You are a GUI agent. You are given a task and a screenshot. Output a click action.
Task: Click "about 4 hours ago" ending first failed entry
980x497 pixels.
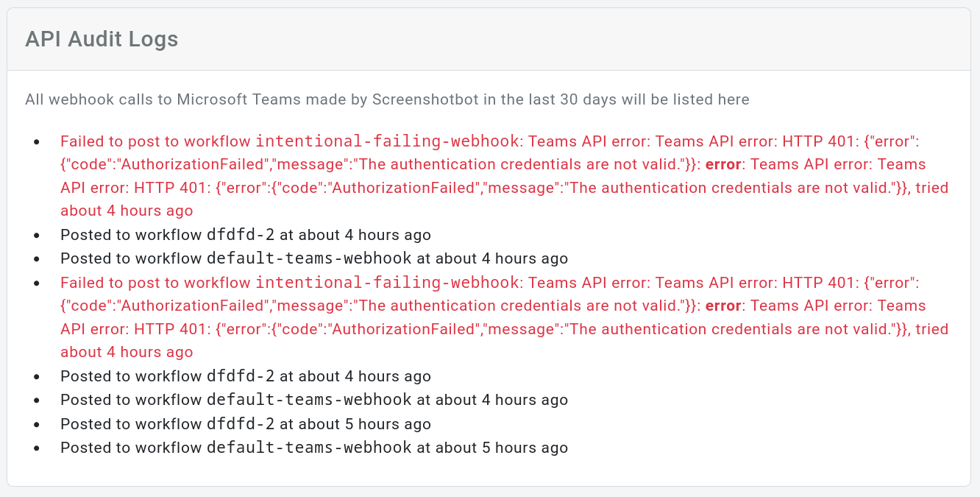point(127,211)
